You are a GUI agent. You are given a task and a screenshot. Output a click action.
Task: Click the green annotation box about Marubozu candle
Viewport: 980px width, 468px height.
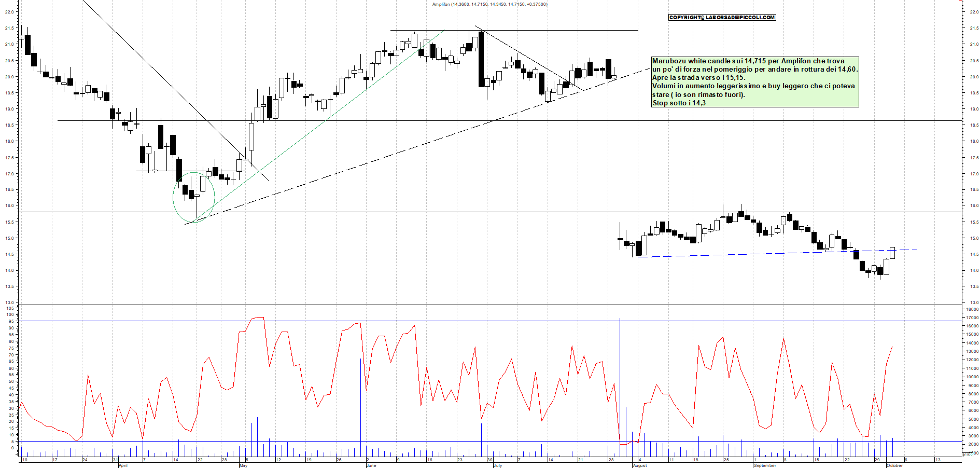tap(754, 82)
